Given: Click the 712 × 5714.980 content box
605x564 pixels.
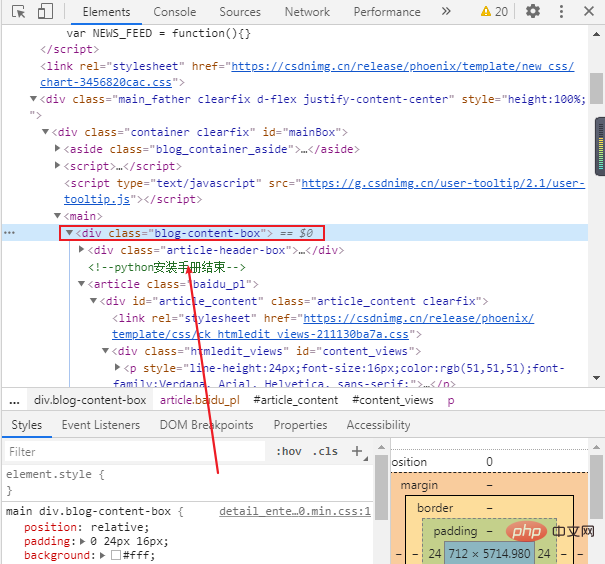Looking at the screenshot, I should tap(489, 553).
